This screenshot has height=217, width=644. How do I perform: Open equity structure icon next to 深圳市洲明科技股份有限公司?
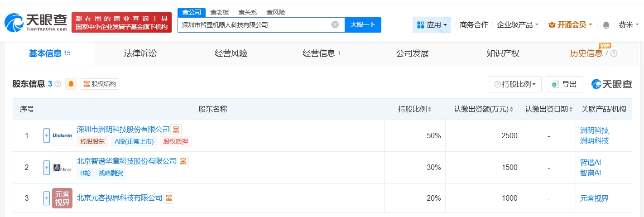176,130
